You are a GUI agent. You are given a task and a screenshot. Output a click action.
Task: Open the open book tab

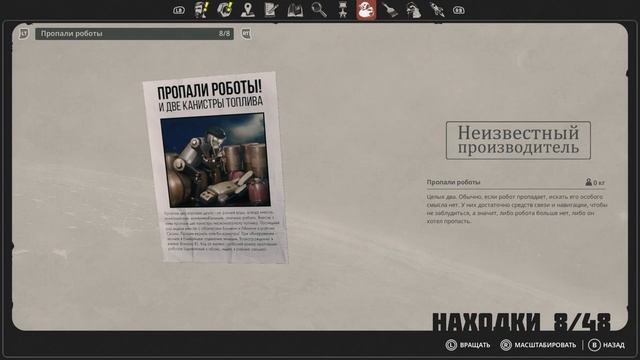tap(295, 10)
